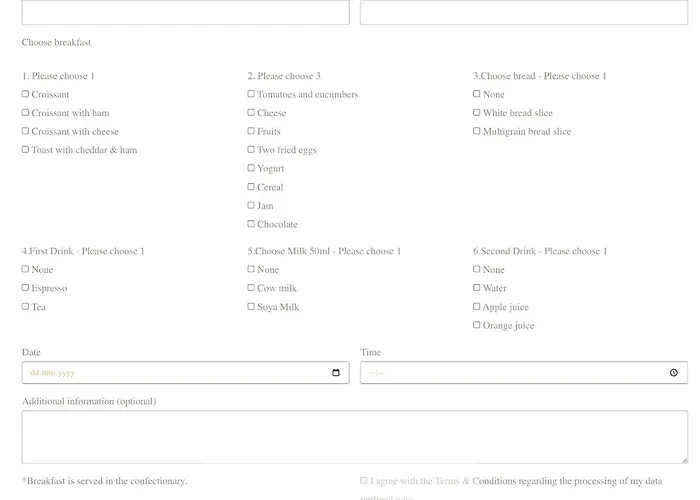Screen dimensions: 700x500
Task: Tick Toast with cheddar & ham
Action: [26, 150]
